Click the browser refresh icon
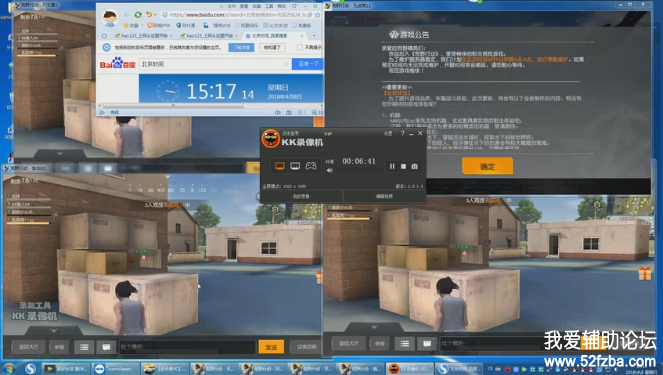This screenshot has height=375, width=663. coord(138,15)
